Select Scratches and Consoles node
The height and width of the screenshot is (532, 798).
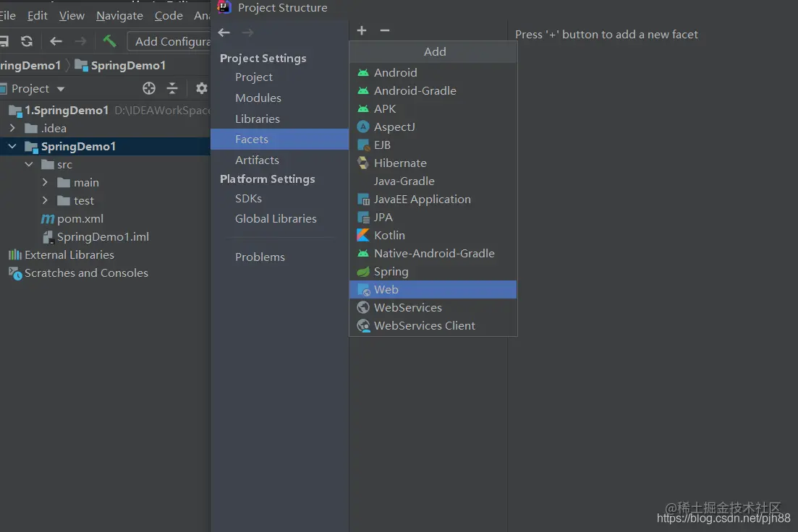click(78, 273)
